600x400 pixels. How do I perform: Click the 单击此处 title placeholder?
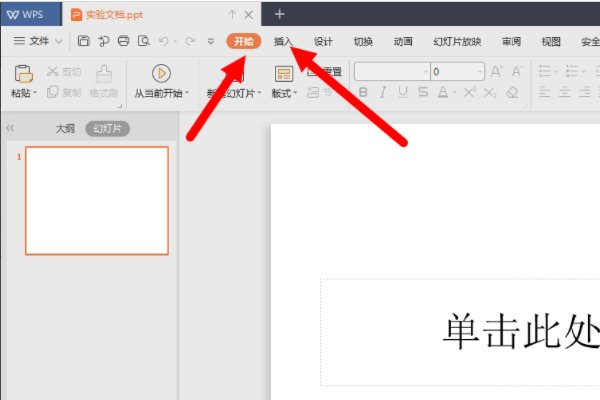point(460,332)
